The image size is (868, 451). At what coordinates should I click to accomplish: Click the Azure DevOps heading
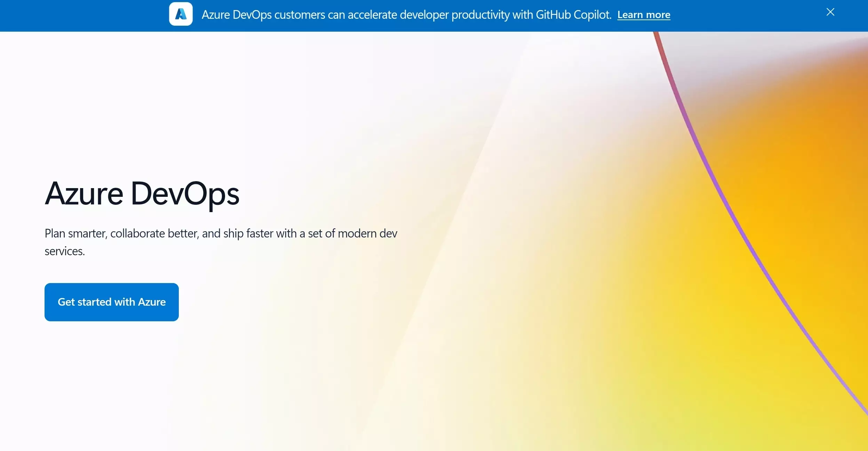(x=142, y=194)
